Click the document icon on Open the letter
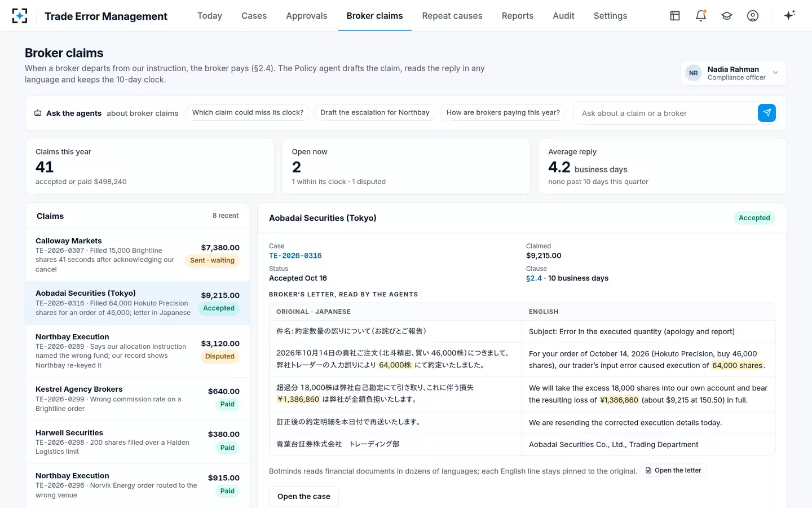The image size is (812, 508). (648, 470)
